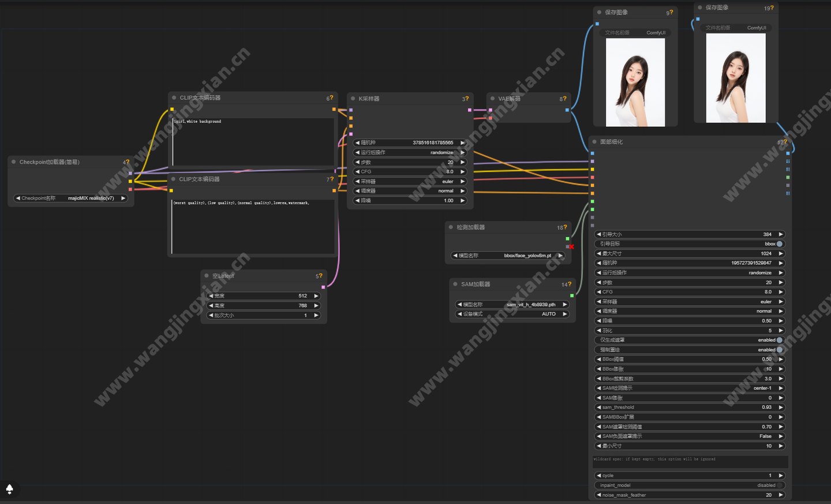The image size is (831, 504).
Task: Open 采样器 euler dropdown in K采样器
Action: (x=410, y=181)
